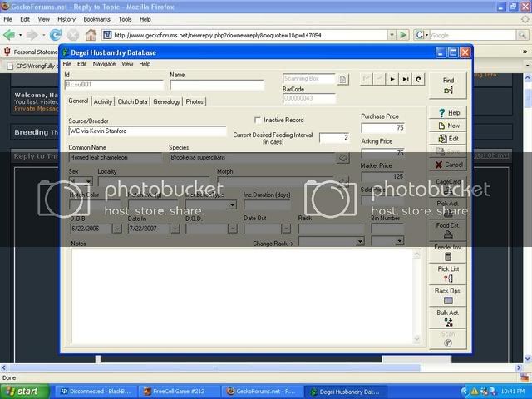Viewport: 532px width, 399px height.
Task: Click the species lookup icon beside Brookesia superciliaris
Action: coord(342,157)
